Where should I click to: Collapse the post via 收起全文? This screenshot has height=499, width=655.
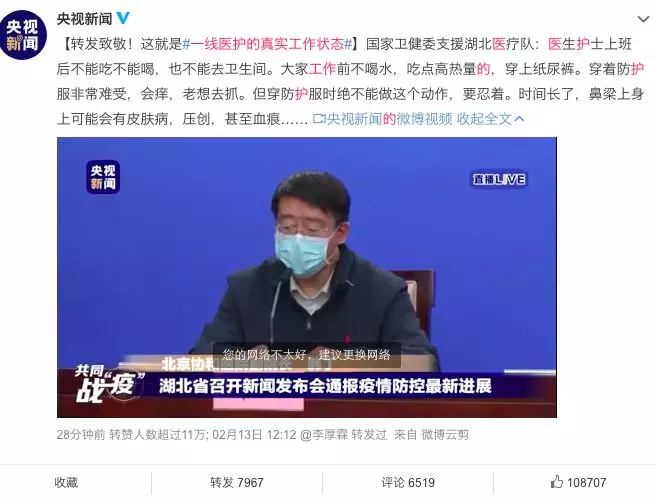484,119
